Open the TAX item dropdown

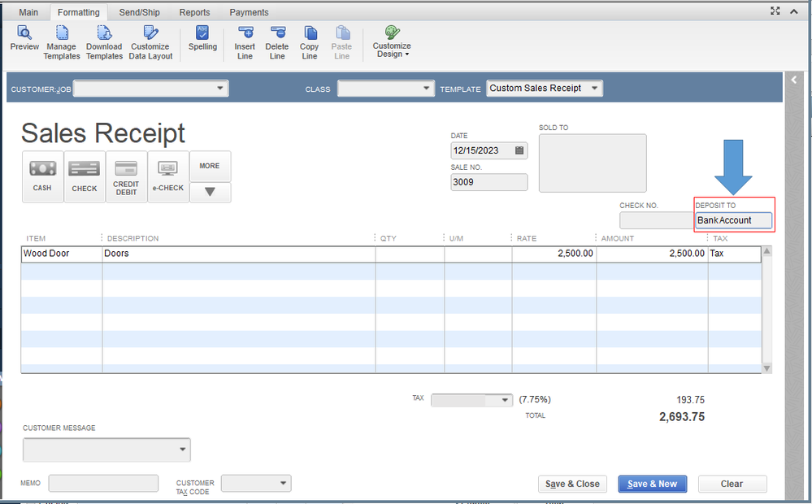tap(505, 400)
